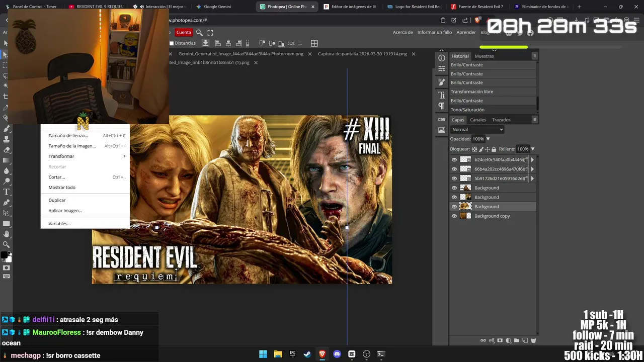The image size is (644, 362).
Task: Hide the 66b4a202cc4696a470f6 layer
Action: 454,169
